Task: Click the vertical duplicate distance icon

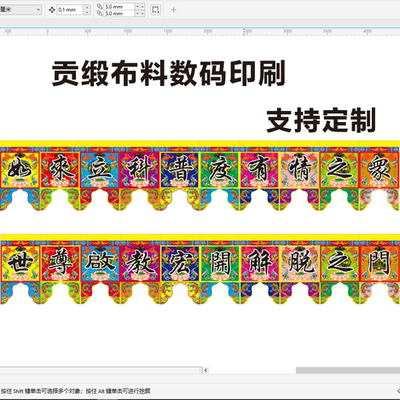Action: 100,13
